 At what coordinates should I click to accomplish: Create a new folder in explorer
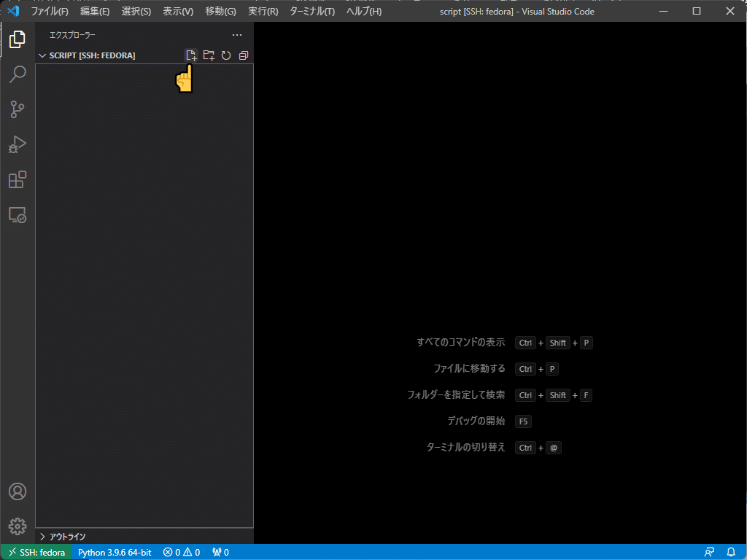209,55
